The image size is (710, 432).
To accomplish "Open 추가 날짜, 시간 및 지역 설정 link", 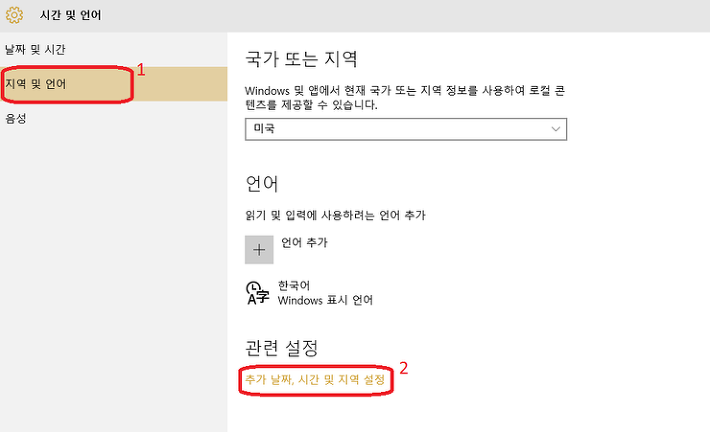I will 315,379.
